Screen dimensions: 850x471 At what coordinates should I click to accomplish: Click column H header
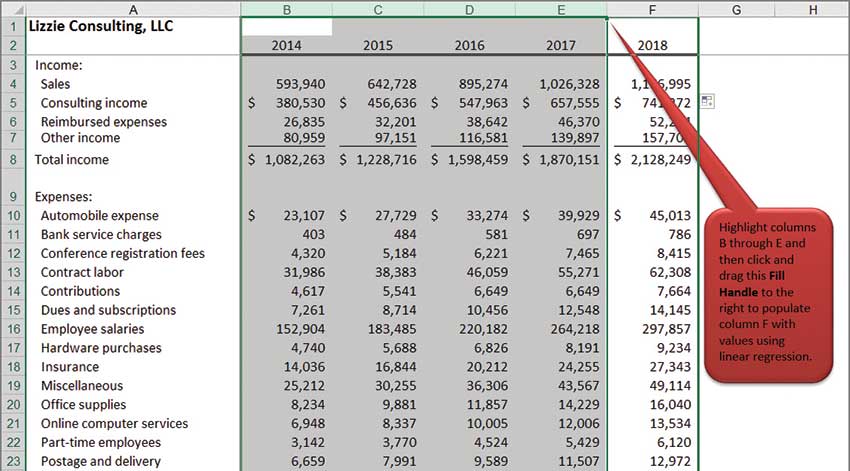pyautogui.click(x=811, y=9)
